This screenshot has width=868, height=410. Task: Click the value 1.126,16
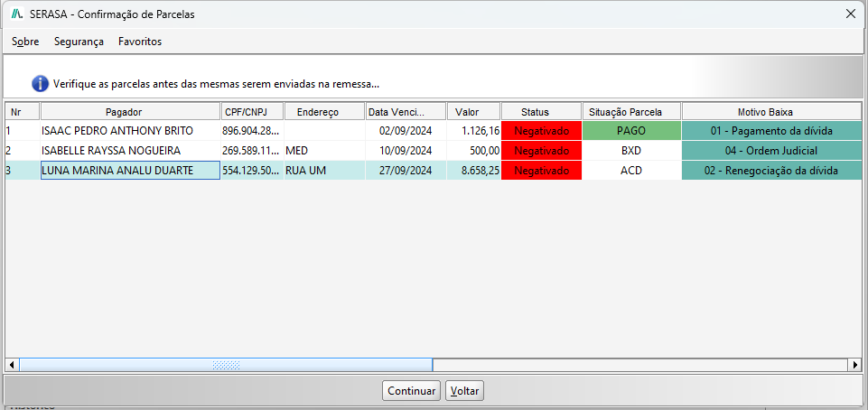point(474,131)
